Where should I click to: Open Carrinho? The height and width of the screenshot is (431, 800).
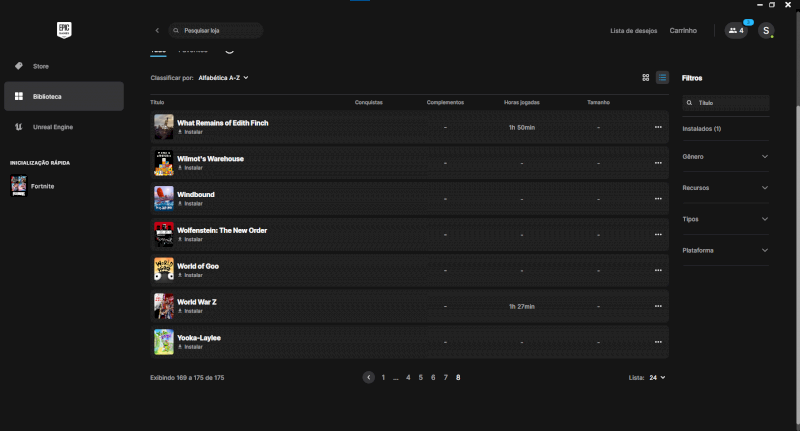[683, 31]
